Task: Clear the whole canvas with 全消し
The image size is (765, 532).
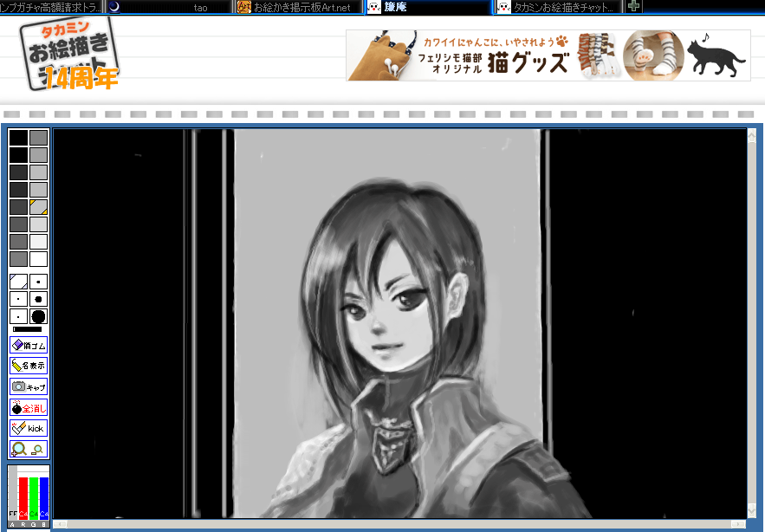Action: 29,407
